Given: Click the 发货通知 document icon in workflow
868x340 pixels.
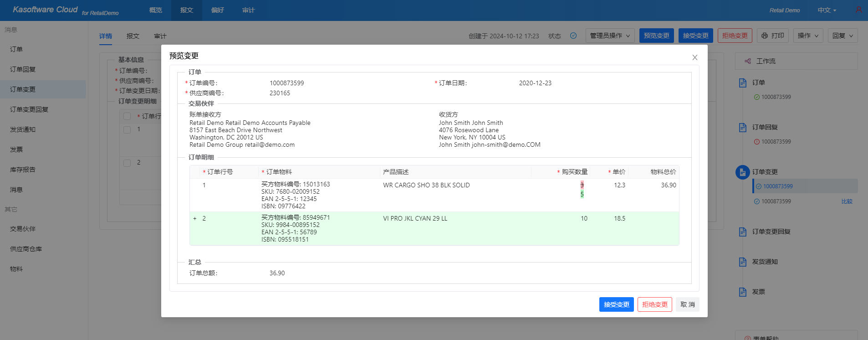Looking at the screenshot, I should tap(743, 262).
